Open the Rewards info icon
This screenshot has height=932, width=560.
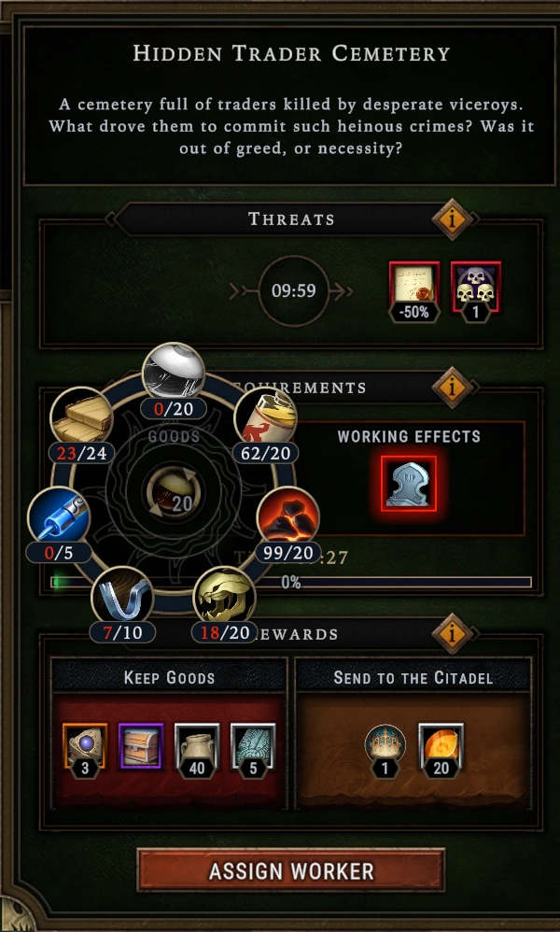coord(452,634)
